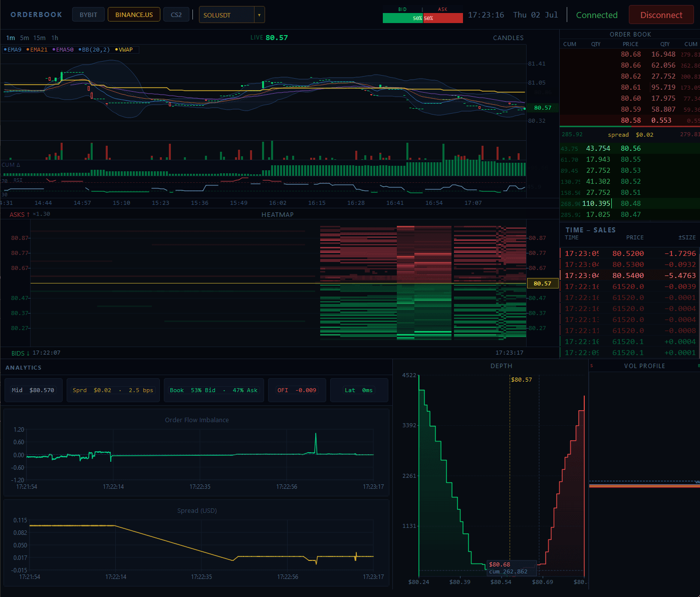The width and height of the screenshot is (700, 597).
Task: Click ask price 80.68 in order book
Action: pyautogui.click(x=630, y=54)
